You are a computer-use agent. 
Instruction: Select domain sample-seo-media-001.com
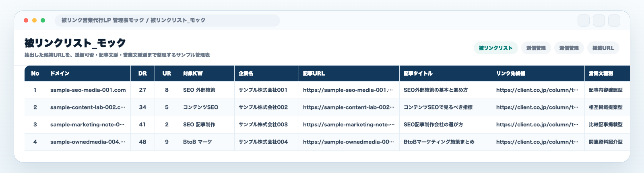click(88, 90)
